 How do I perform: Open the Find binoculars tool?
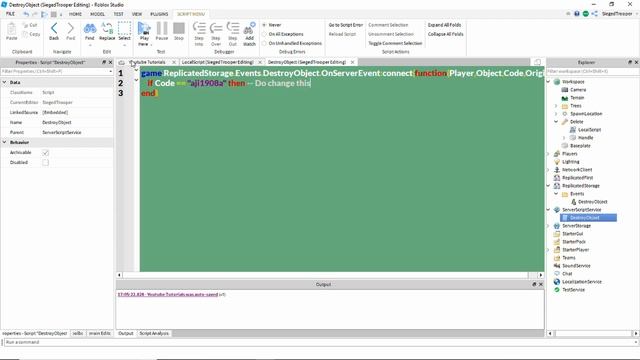point(90,29)
